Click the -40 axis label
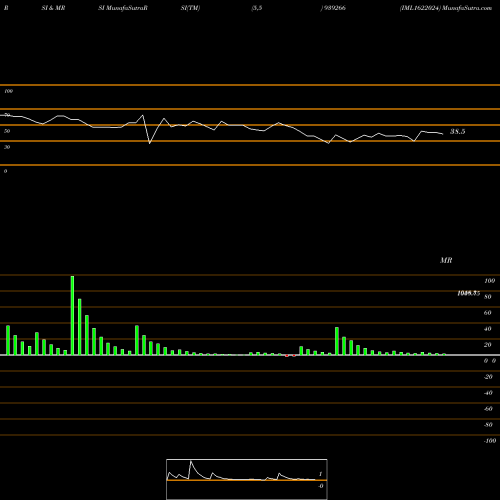This screenshot has width=500, height=500. [x=488, y=393]
